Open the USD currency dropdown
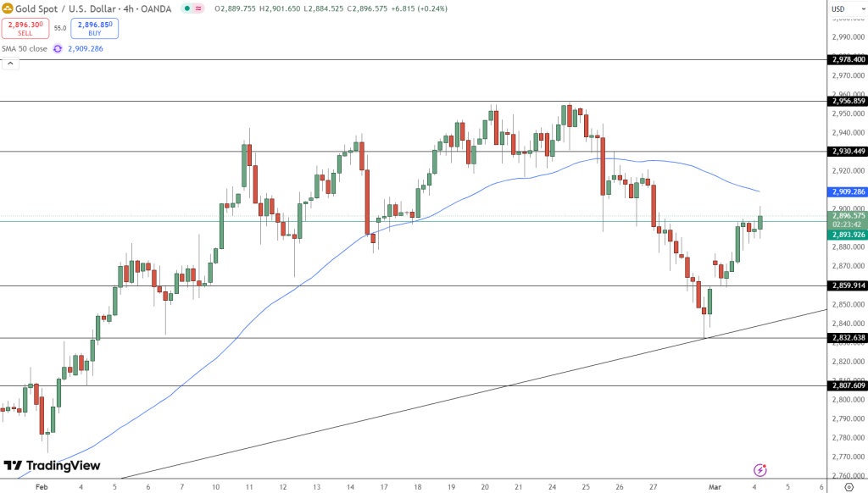This screenshot has width=868, height=493. click(x=847, y=8)
